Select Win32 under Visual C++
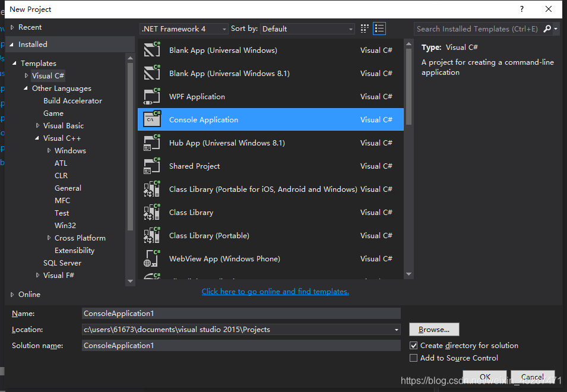This screenshot has height=392, width=567. (x=65, y=225)
